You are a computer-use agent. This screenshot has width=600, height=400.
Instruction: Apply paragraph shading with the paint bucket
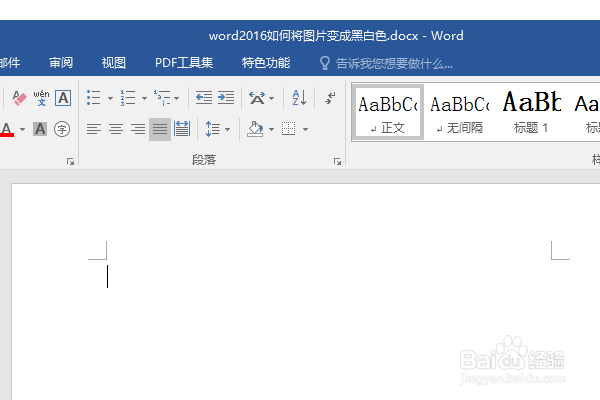pyautogui.click(x=255, y=129)
